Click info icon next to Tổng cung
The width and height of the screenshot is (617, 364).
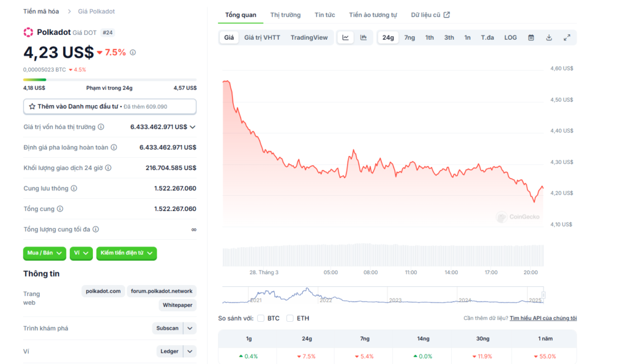(x=60, y=209)
